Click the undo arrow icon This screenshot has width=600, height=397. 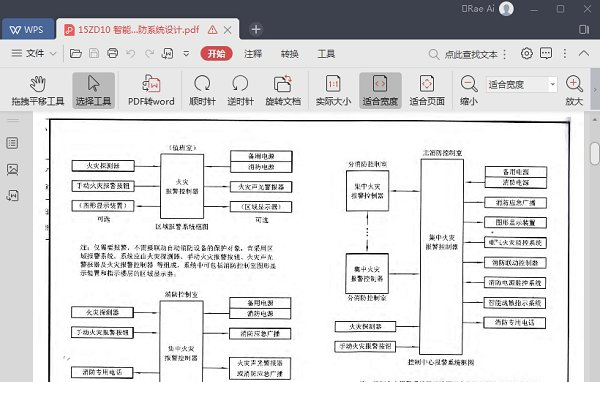[130, 54]
